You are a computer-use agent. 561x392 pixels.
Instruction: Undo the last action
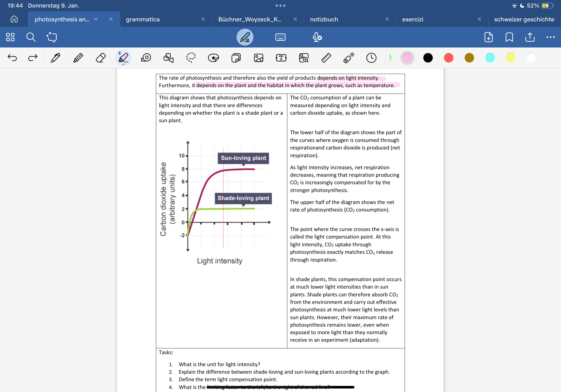pos(12,58)
